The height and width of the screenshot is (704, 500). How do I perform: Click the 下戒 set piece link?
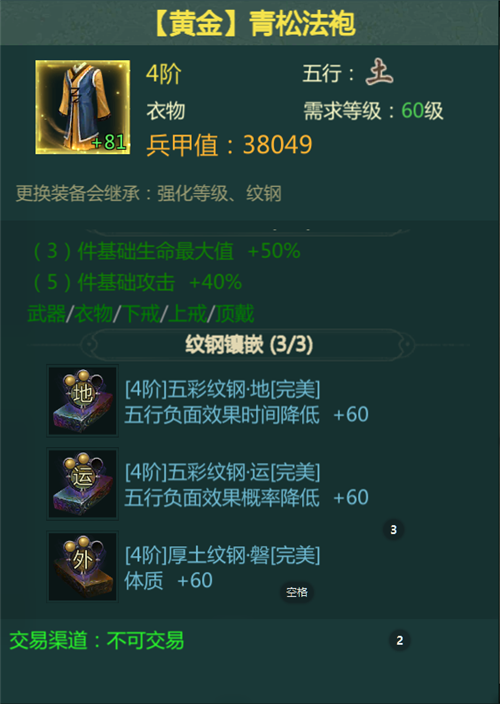(x=140, y=313)
